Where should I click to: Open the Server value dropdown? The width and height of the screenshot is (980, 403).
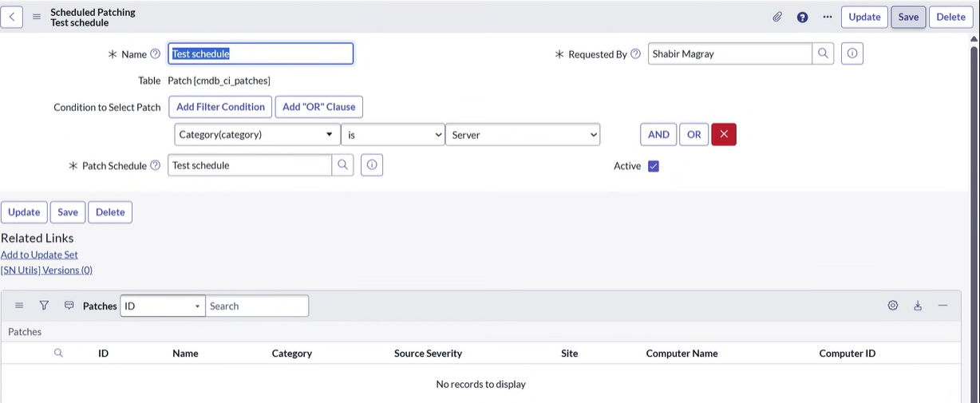(523, 135)
